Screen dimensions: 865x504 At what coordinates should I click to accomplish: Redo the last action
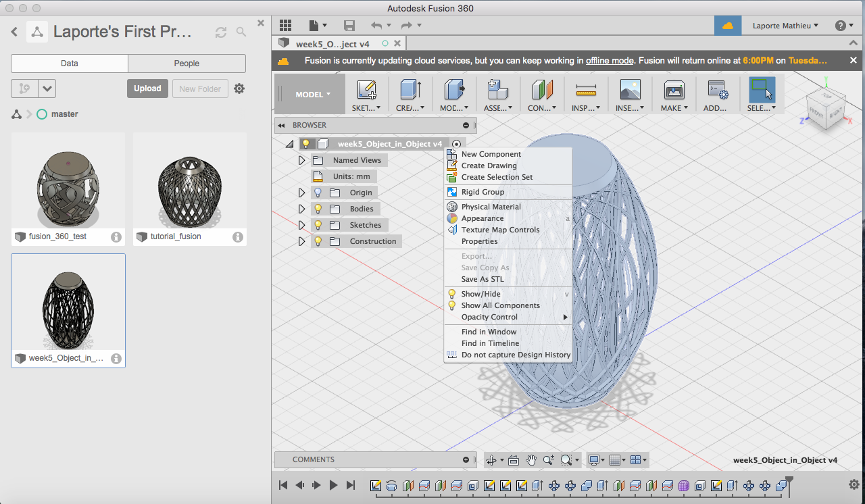[x=406, y=26]
